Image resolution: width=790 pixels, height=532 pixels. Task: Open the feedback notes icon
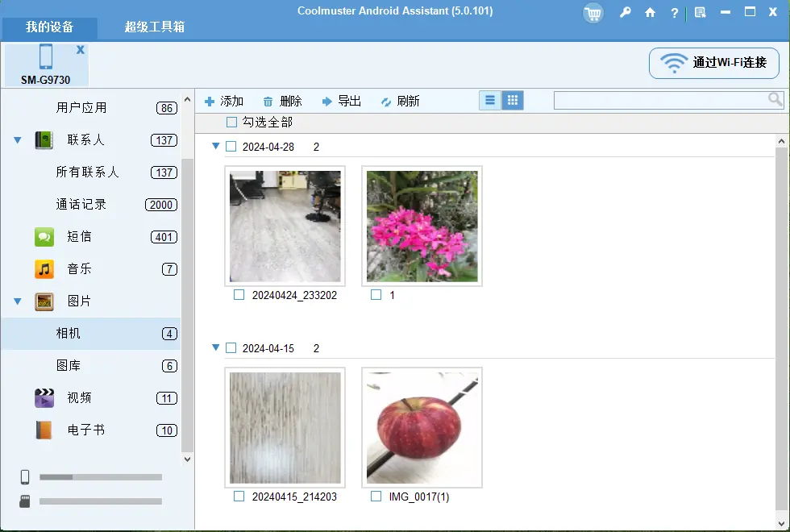pos(700,13)
